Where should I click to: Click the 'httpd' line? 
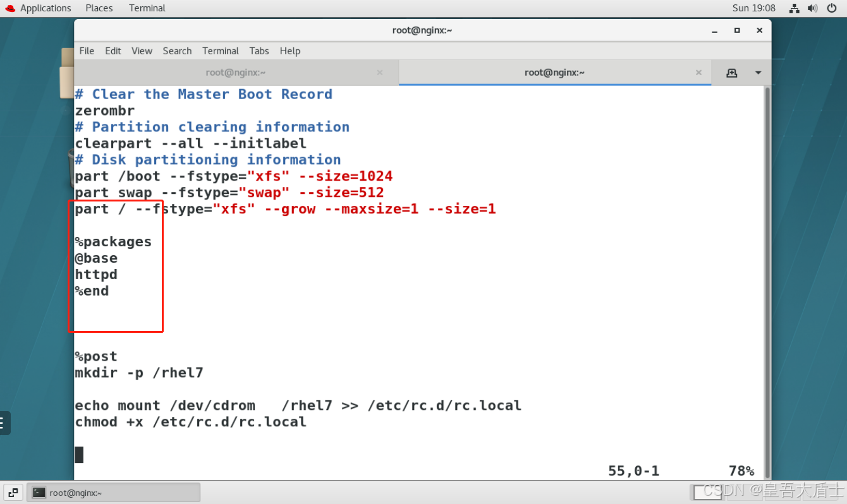point(96,275)
